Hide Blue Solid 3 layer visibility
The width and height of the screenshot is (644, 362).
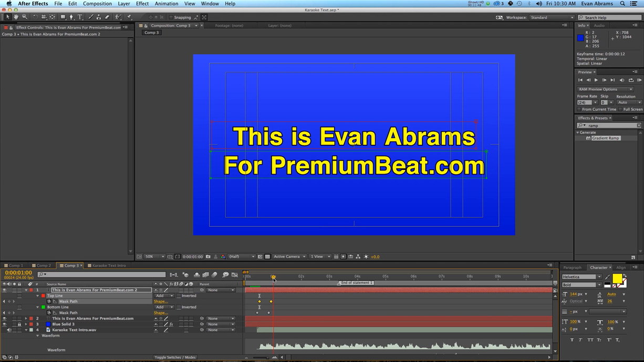tap(4, 324)
